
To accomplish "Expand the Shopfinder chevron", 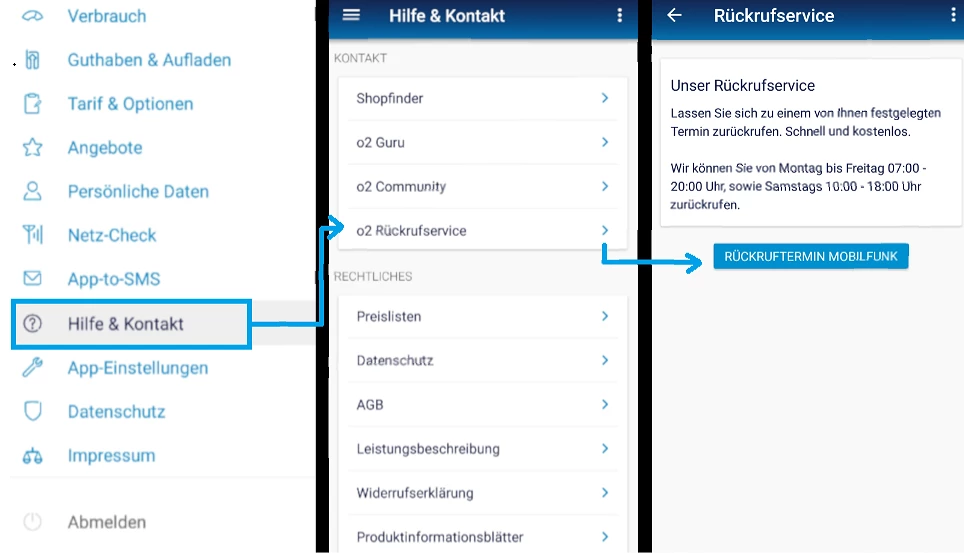I will 605,98.
